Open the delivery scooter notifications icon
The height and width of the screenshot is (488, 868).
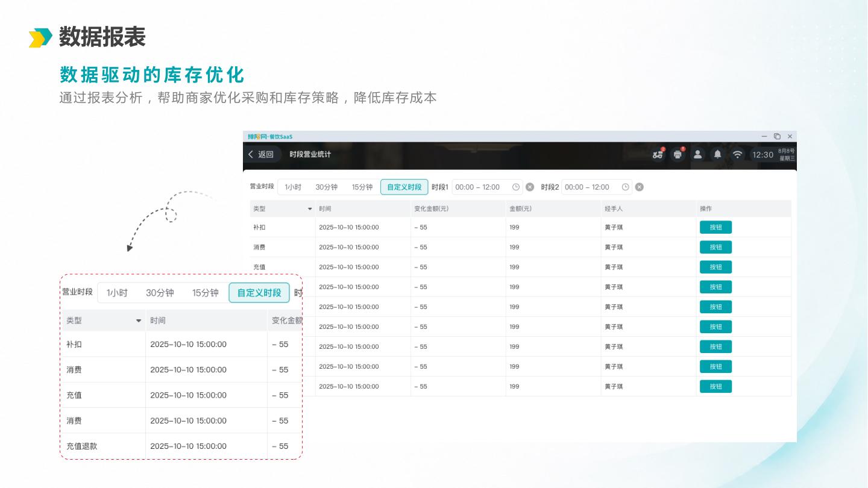click(x=658, y=154)
